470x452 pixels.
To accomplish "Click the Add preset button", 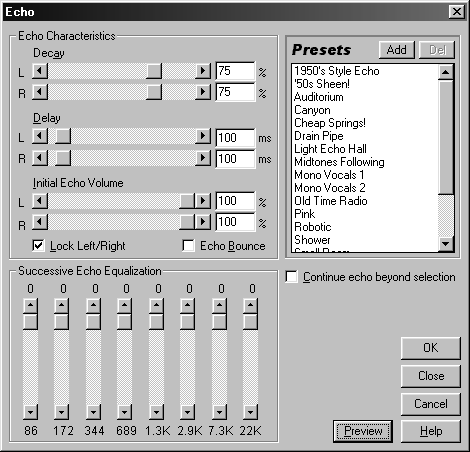I will [397, 50].
